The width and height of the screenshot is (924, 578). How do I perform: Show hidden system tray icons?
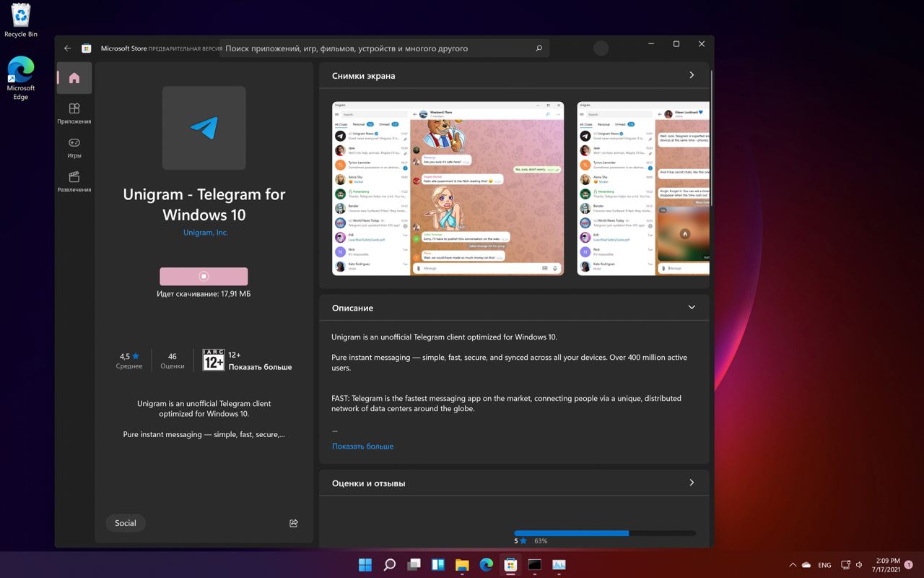click(793, 565)
